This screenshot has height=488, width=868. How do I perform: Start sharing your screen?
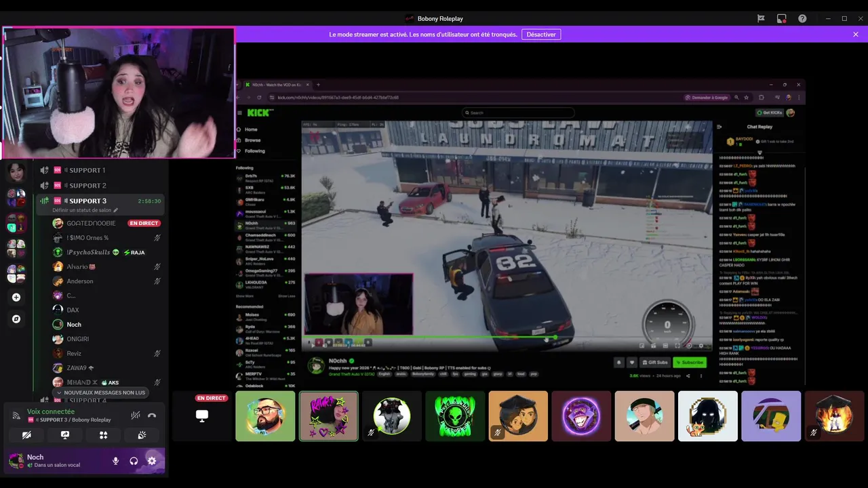pos(65,435)
